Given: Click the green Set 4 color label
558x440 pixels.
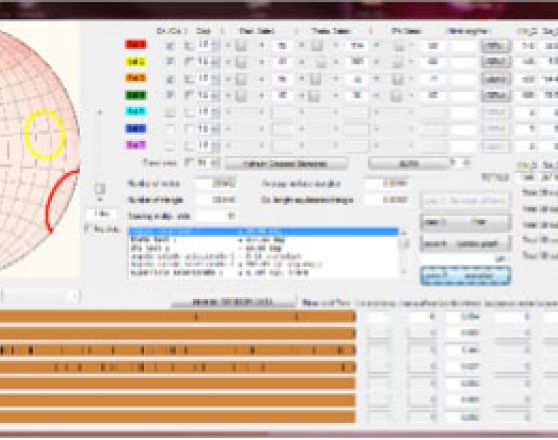Looking at the screenshot, I should [x=136, y=95].
